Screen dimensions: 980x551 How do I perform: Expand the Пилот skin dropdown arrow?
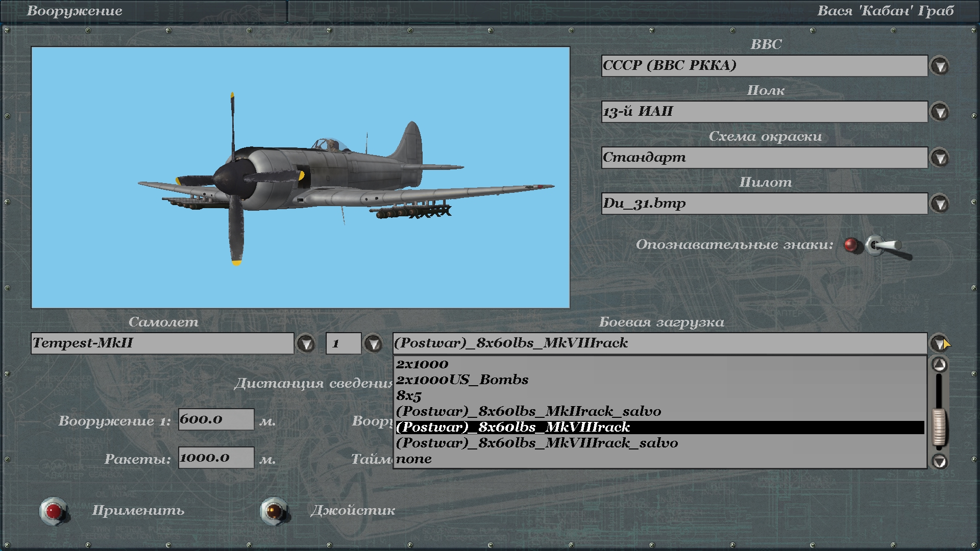point(940,204)
